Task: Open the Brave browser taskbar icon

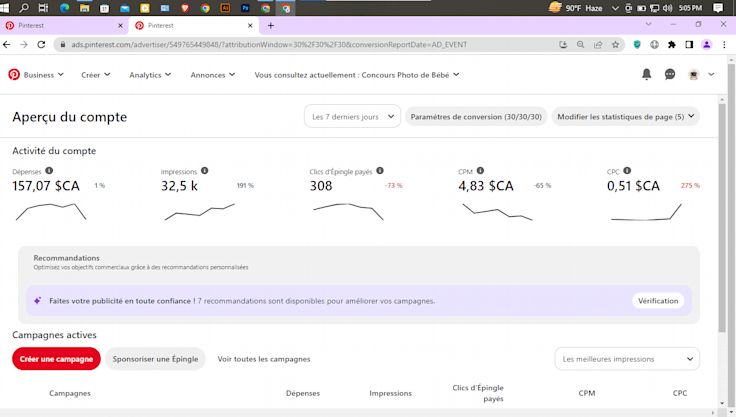Action: [x=185, y=8]
